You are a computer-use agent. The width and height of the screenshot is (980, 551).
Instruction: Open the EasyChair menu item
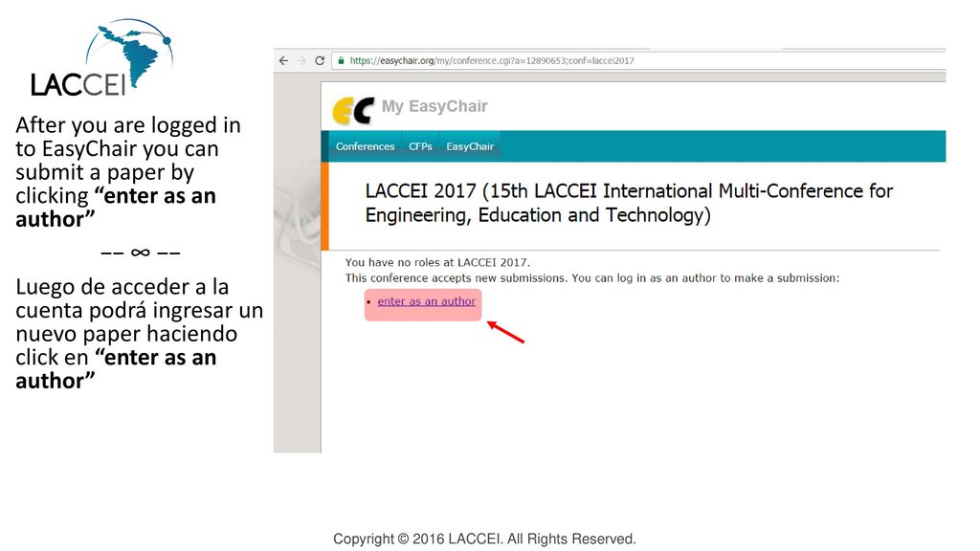[470, 146]
